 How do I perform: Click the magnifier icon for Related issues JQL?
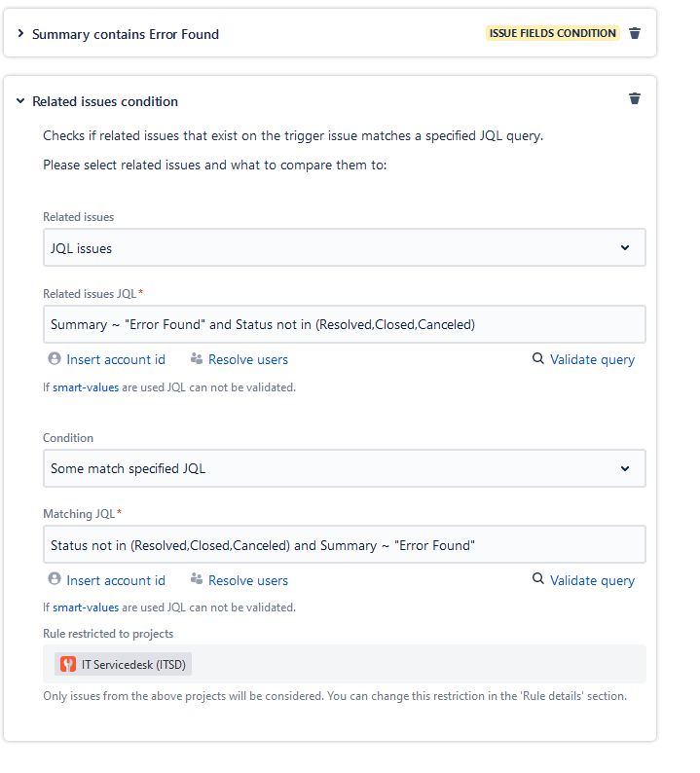point(537,359)
